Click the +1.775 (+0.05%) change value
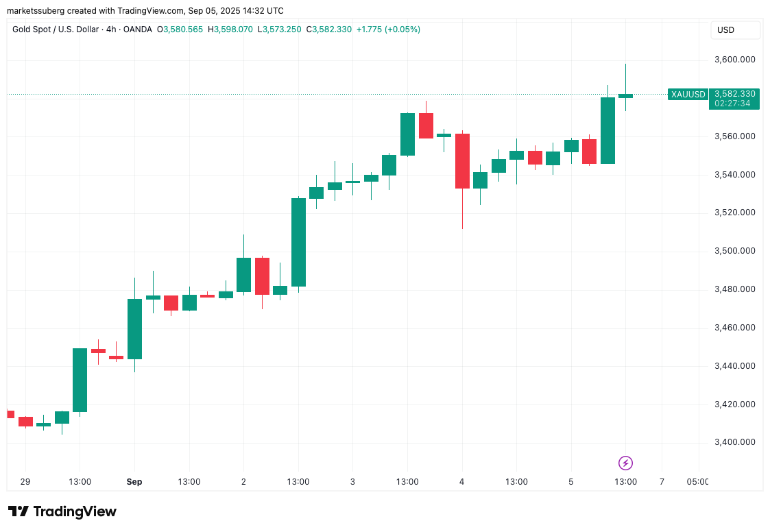 coord(388,29)
